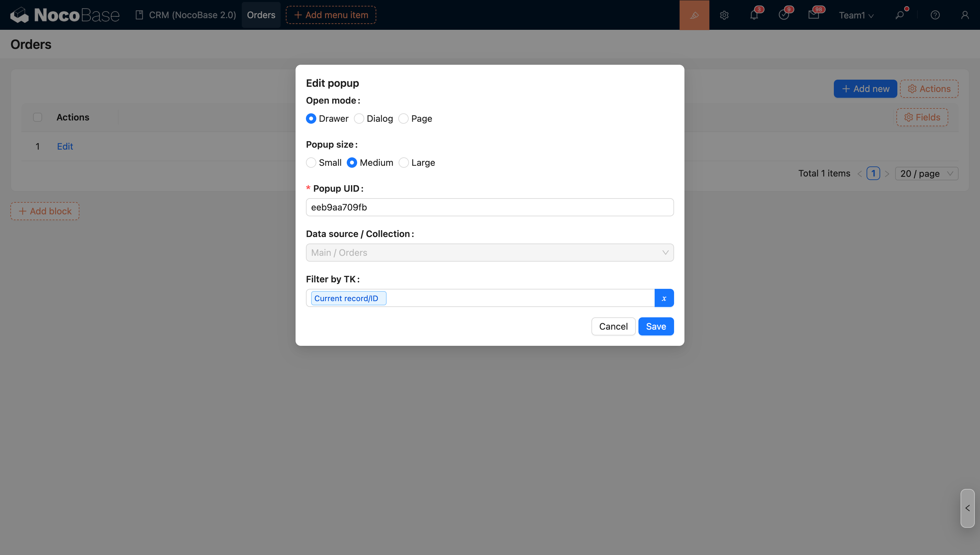Select the Dialog open mode
Viewport: 980px width, 555px height.
359,119
